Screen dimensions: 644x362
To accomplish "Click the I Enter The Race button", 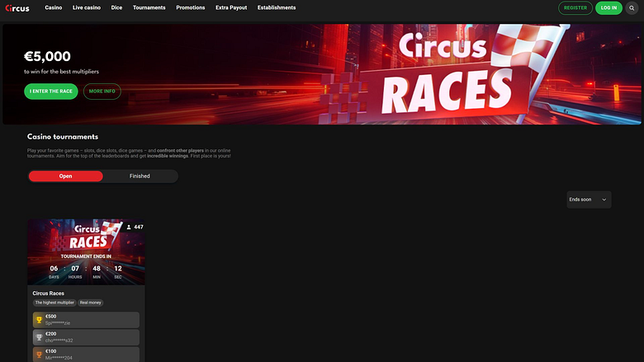I will (51, 92).
